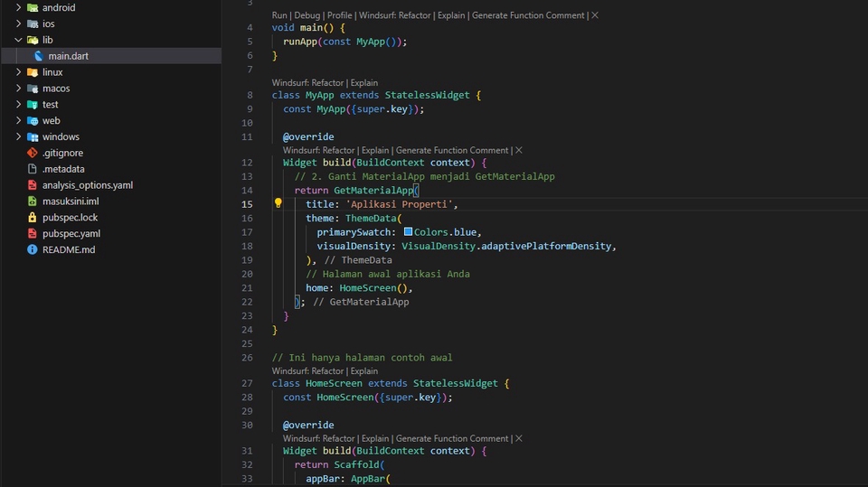The height and width of the screenshot is (487, 868).
Task: Dismiss the code lens above line 12
Action: point(519,151)
